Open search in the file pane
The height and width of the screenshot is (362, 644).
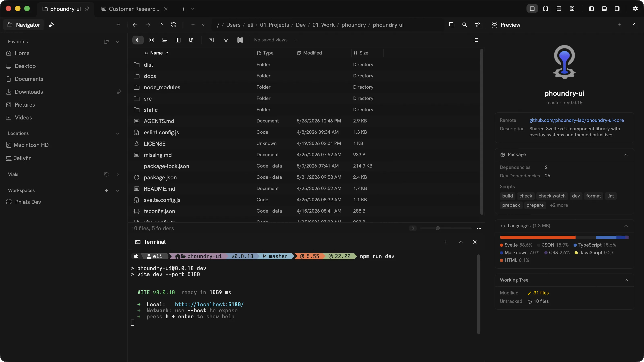464,25
